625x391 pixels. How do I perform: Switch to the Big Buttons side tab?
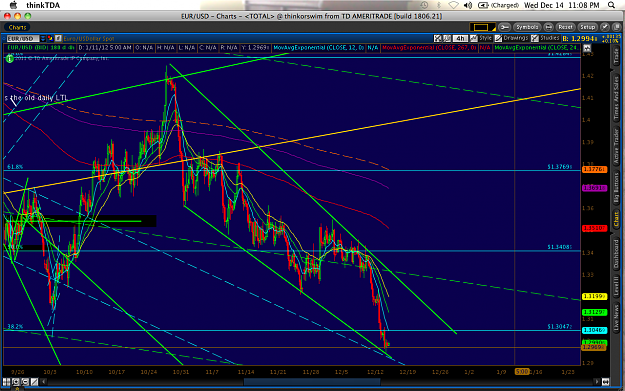[x=616, y=189]
